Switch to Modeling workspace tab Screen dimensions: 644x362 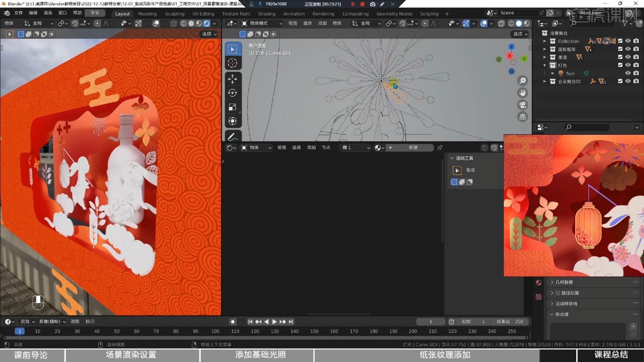click(x=147, y=14)
